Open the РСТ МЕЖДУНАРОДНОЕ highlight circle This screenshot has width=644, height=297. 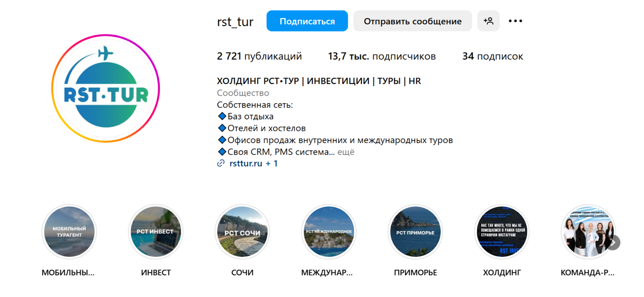(x=329, y=232)
